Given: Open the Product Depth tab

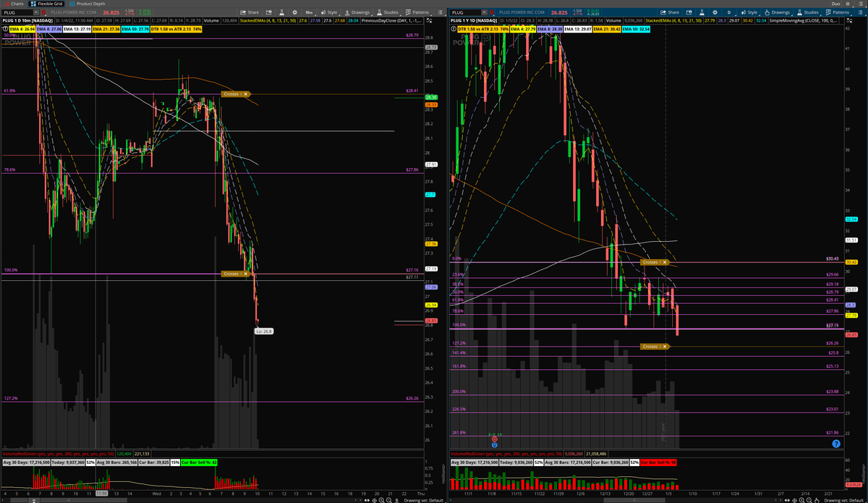Looking at the screenshot, I should pos(87,4).
